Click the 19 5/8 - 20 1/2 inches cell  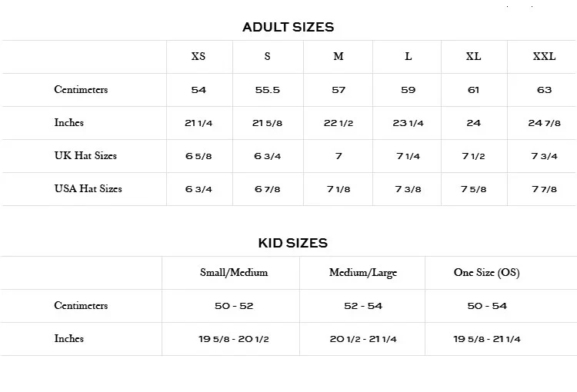[234, 339]
